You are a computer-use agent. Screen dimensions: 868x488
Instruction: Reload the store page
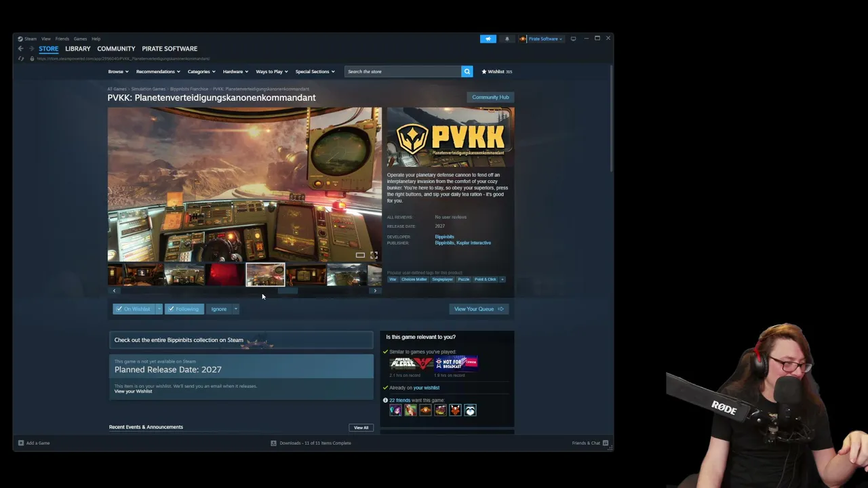tap(21, 59)
